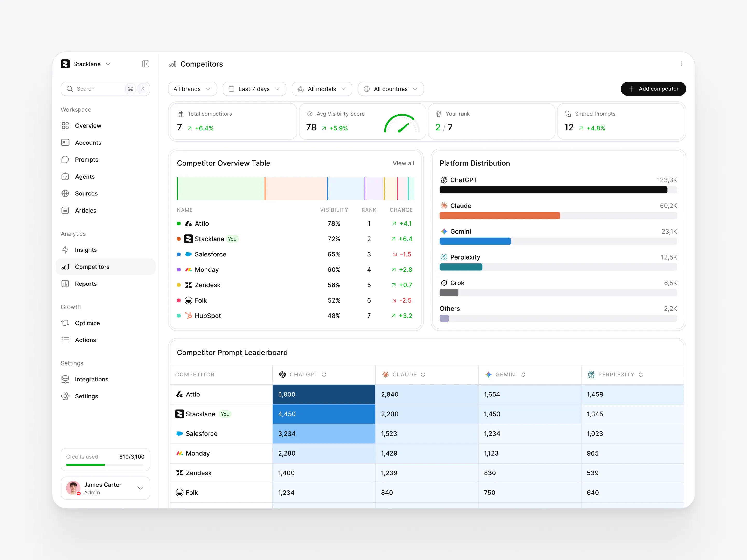Click the Search input field
The width and height of the screenshot is (747, 560).
(x=105, y=89)
